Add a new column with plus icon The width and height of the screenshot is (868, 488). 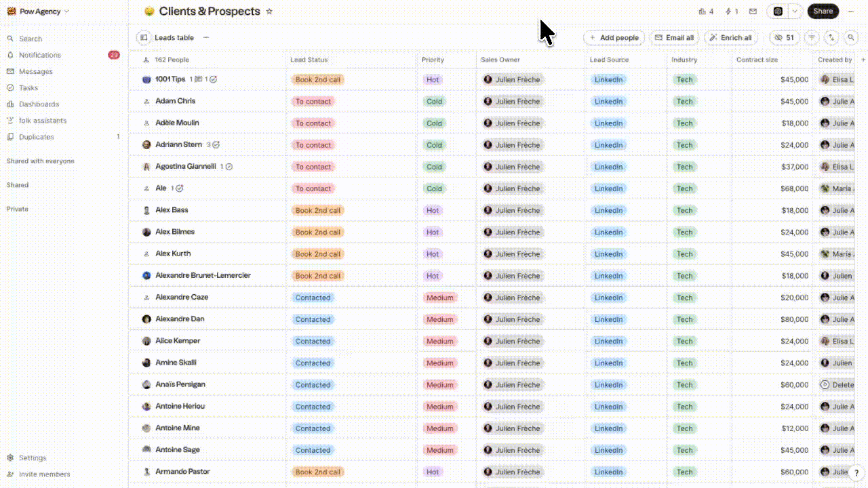863,60
